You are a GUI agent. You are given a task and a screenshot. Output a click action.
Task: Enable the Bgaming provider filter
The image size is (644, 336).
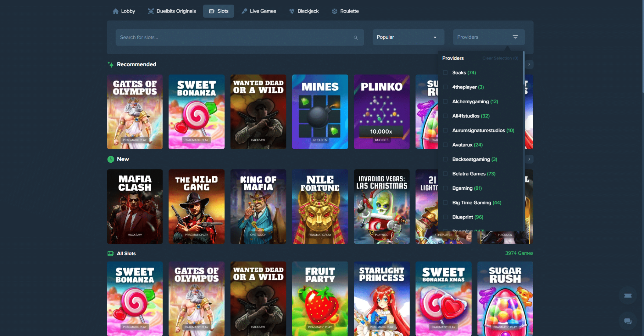[445, 188]
